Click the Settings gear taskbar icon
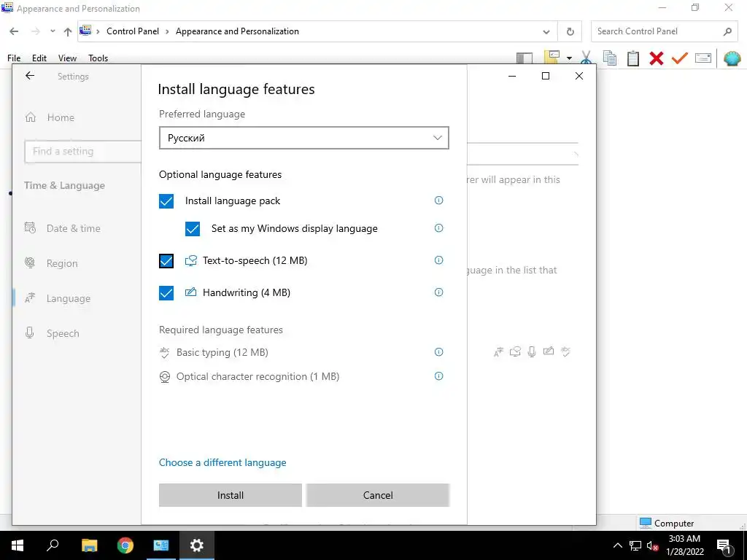Viewport: 747px width, 560px height. (x=197, y=545)
